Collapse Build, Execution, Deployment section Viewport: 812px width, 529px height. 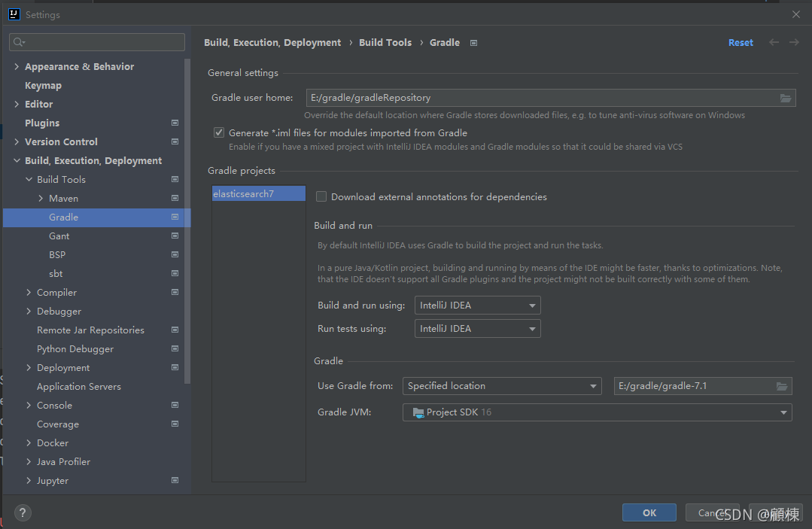click(x=17, y=160)
